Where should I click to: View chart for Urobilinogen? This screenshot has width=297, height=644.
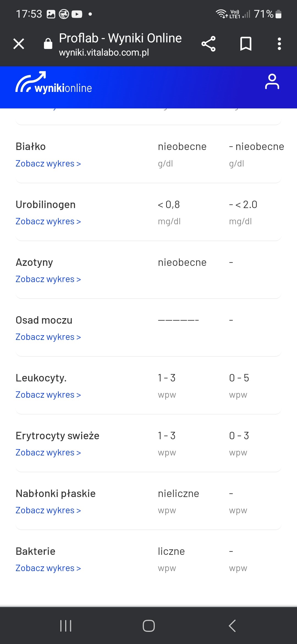pyautogui.click(x=48, y=222)
